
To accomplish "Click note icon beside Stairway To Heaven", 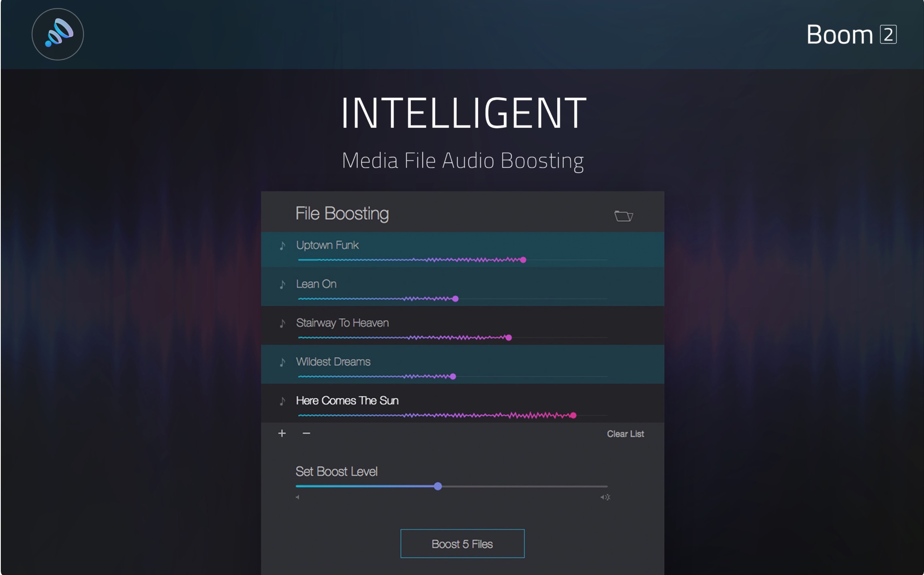I will tap(282, 323).
